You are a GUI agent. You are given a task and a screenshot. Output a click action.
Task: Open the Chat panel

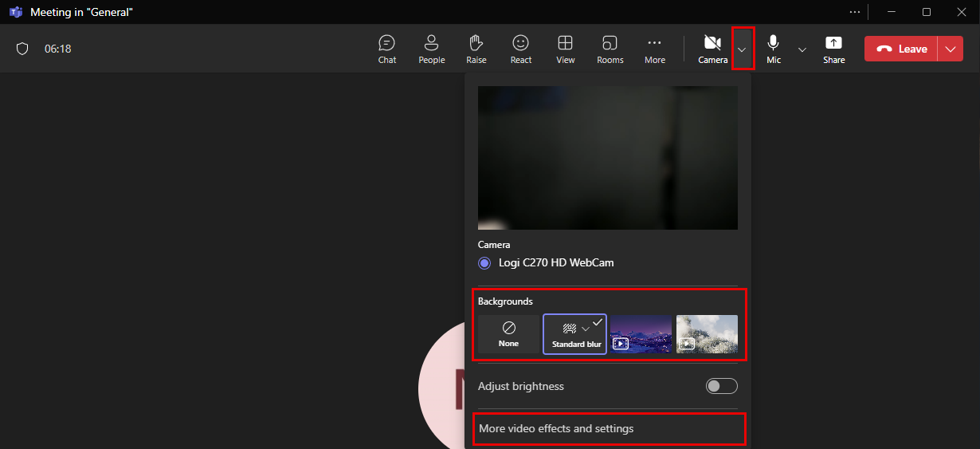387,49
